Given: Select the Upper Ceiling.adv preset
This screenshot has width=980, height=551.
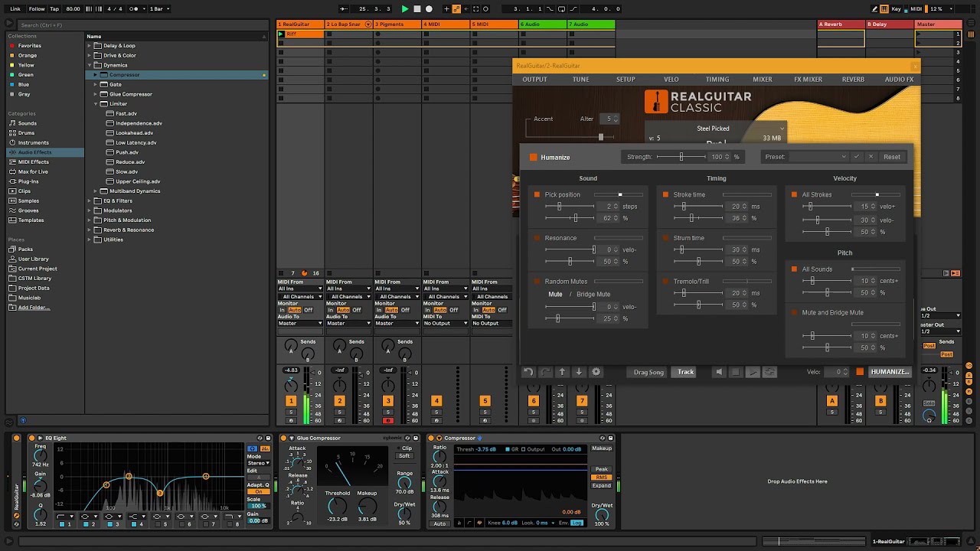Looking at the screenshot, I should [138, 181].
